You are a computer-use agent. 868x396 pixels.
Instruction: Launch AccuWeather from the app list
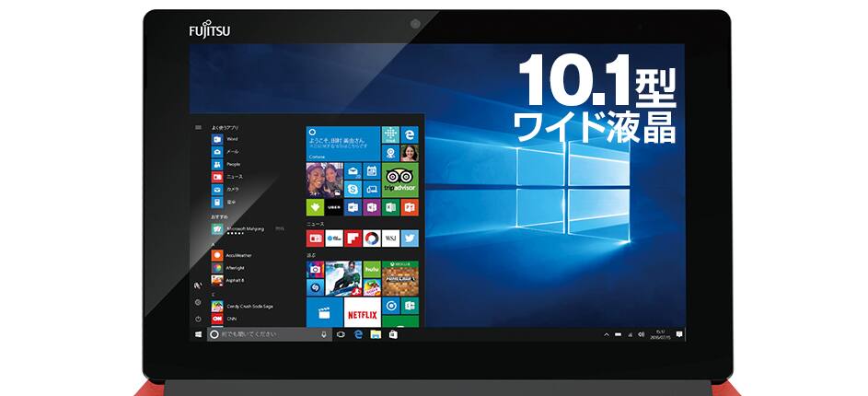point(231,255)
